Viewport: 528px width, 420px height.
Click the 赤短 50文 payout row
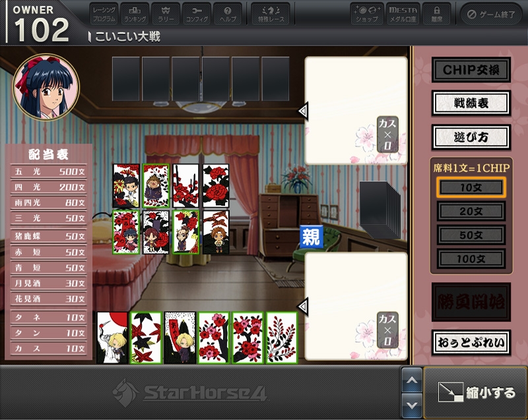coord(49,253)
